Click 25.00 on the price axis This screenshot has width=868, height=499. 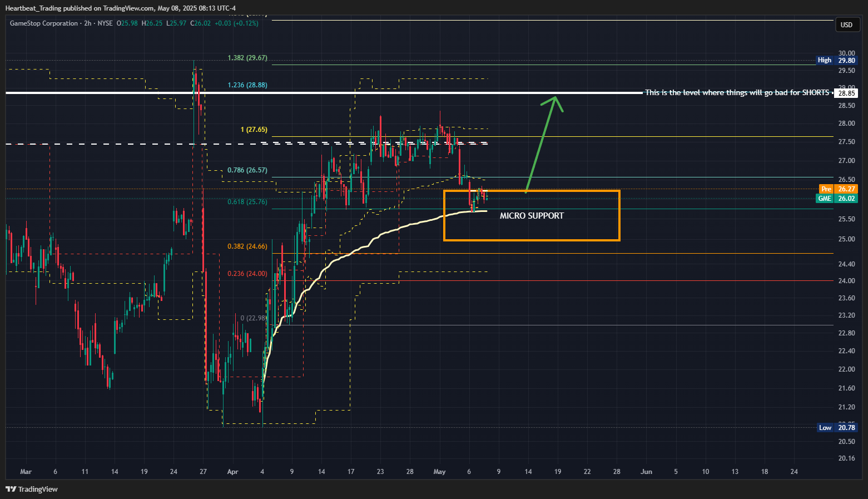(x=847, y=239)
